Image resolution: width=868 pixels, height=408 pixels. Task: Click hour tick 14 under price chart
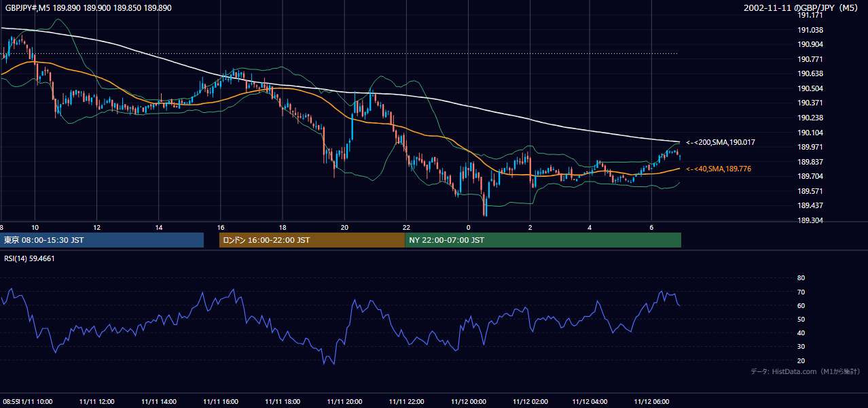(x=158, y=227)
